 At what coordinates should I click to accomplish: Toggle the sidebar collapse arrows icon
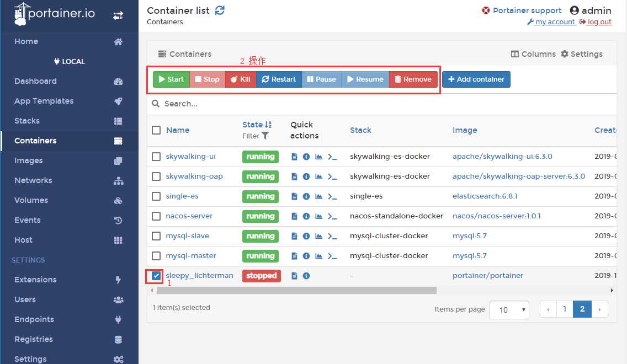pyautogui.click(x=118, y=15)
